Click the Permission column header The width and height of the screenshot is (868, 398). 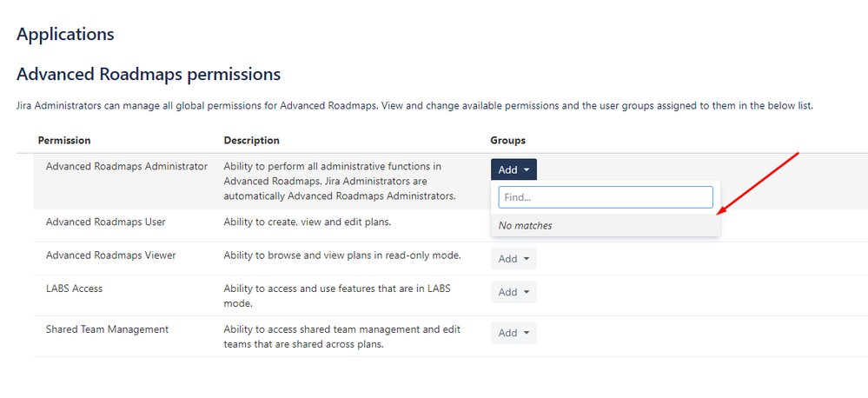point(64,140)
